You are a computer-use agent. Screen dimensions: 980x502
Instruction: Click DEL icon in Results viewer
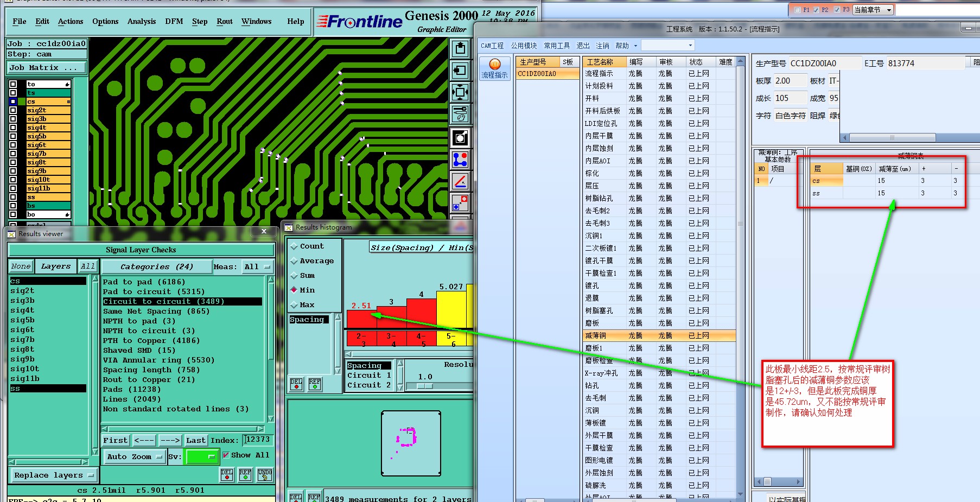pos(227,474)
